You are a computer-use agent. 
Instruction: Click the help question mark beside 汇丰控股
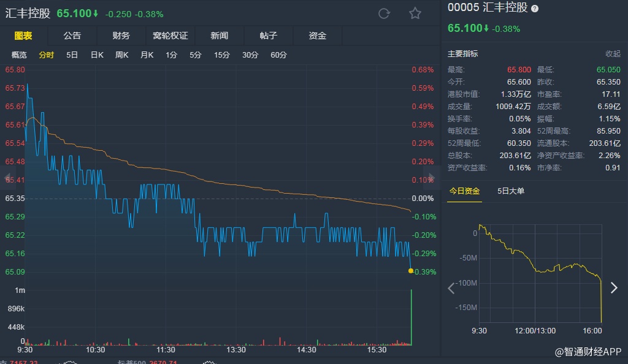point(535,9)
